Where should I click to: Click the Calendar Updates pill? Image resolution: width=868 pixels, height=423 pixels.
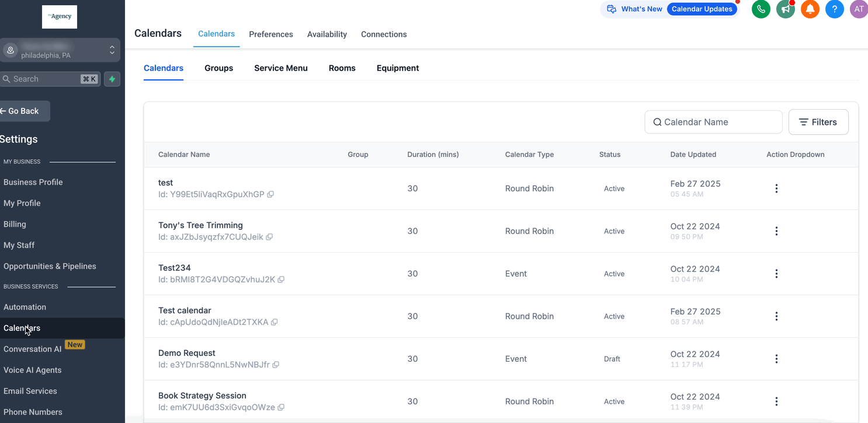[702, 9]
